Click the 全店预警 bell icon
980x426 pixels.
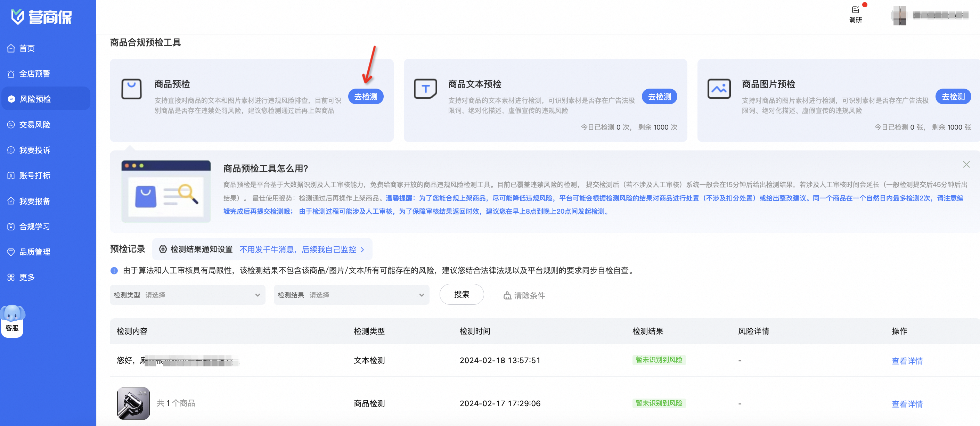tap(11, 74)
